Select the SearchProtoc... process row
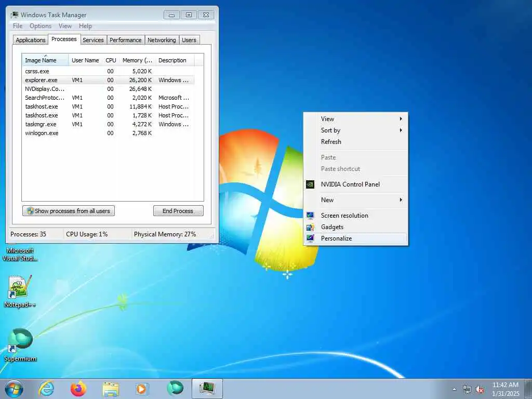Image resolution: width=532 pixels, height=399 pixels. click(108, 98)
